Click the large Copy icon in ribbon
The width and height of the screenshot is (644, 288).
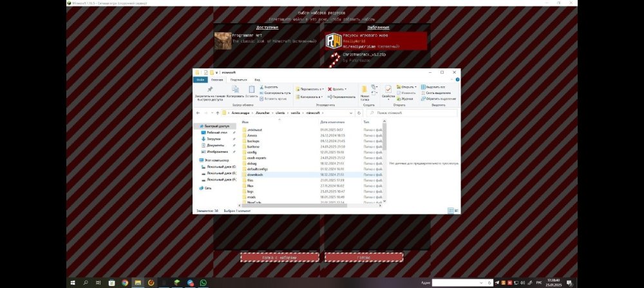coord(235,89)
